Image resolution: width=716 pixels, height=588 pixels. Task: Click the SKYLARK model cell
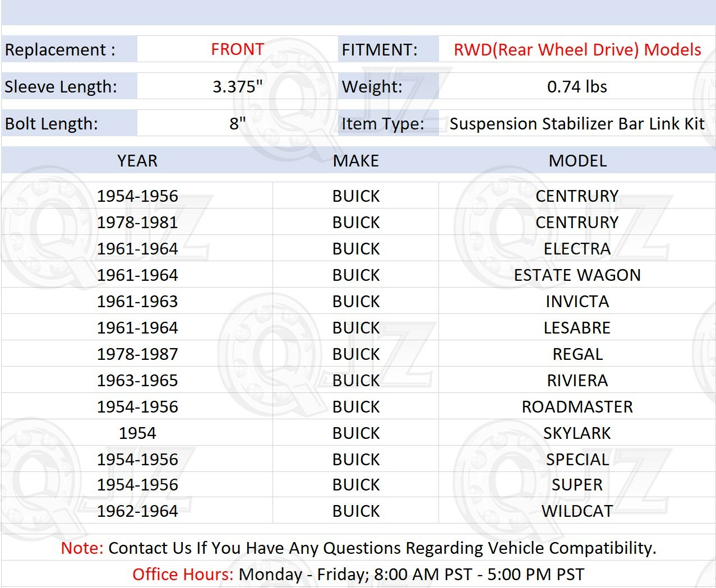tap(577, 433)
